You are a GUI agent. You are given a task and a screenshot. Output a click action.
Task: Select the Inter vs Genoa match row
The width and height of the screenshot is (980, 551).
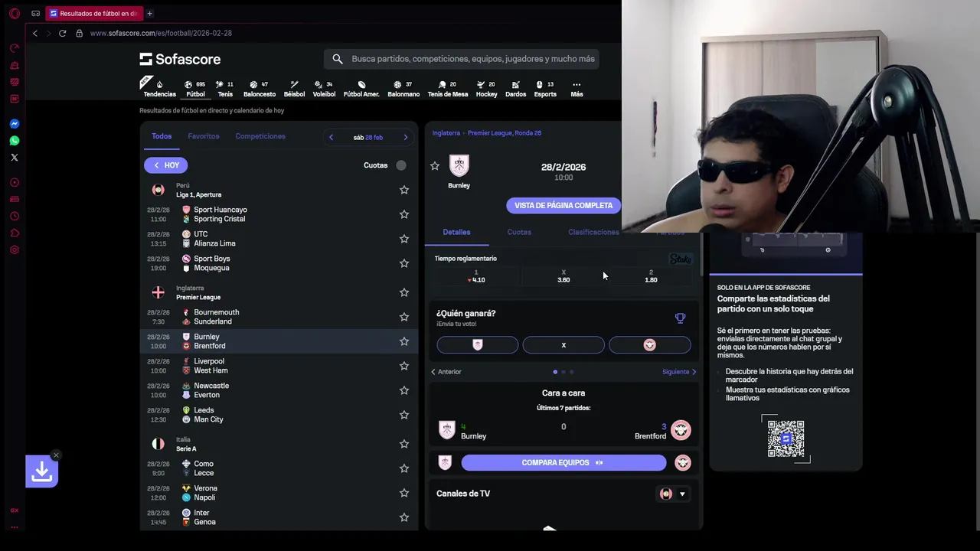[x=279, y=517]
